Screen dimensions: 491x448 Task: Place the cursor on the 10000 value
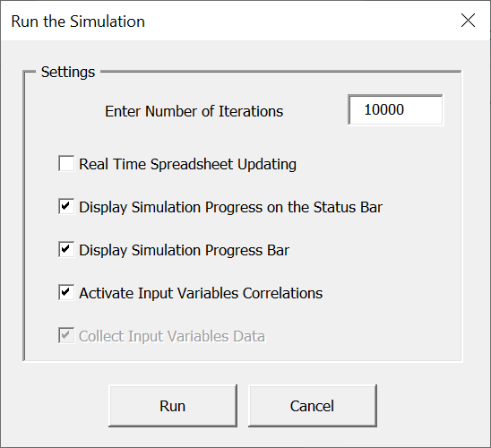tap(383, 109)
